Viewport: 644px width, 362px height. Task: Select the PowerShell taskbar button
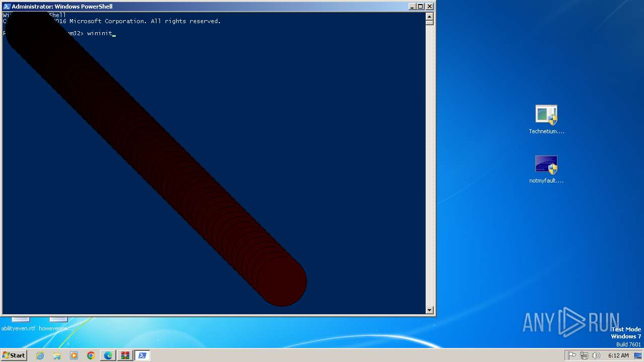pyautogui.click(x=142, y=355)
